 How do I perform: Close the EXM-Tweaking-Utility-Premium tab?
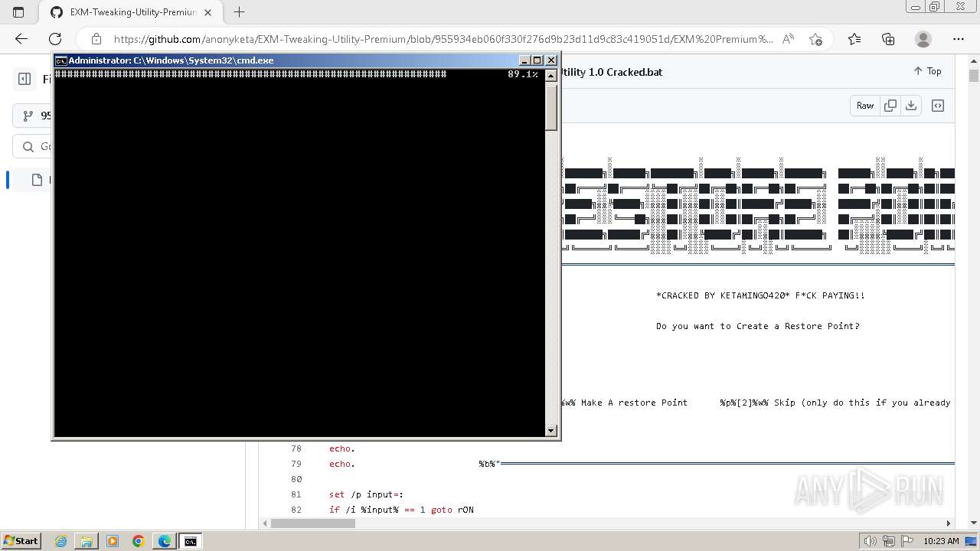[x=208, y=12]
